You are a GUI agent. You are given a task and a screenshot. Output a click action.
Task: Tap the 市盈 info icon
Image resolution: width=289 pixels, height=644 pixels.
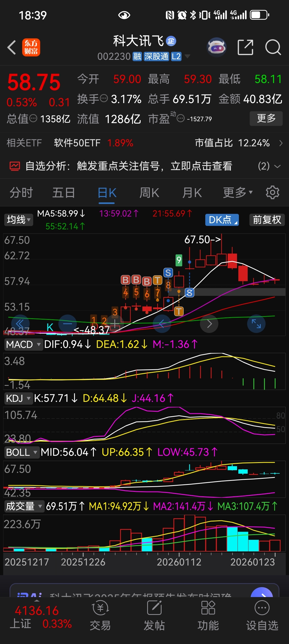tap(181, 118)
